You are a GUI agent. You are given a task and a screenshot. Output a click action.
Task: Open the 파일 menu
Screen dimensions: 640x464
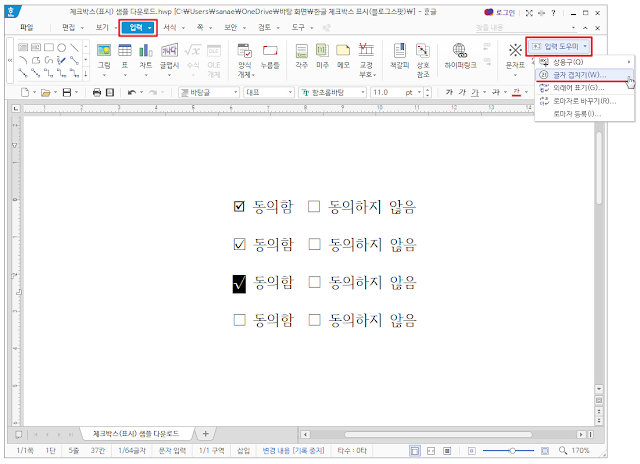point(27,27)
